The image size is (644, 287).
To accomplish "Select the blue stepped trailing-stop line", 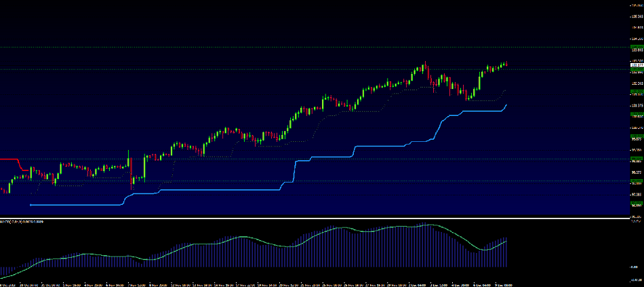I will (203, 189).
